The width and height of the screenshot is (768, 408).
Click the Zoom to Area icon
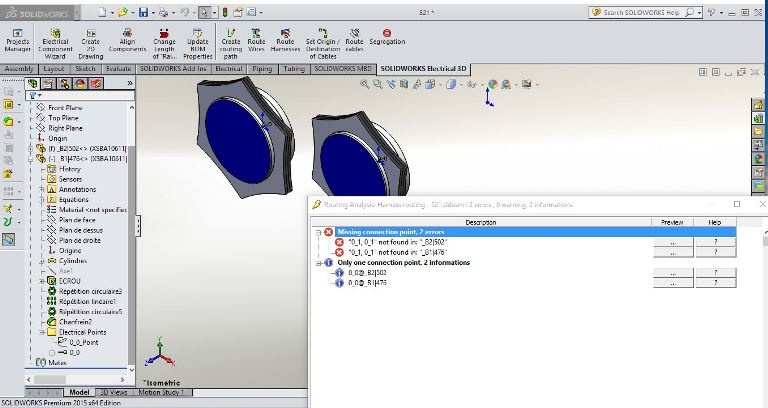pos(378,84)
